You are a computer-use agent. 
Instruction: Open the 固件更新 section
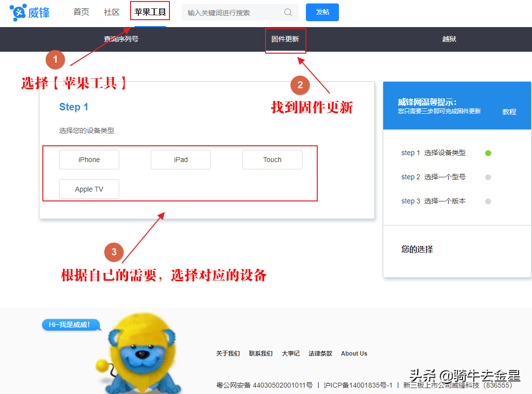coord(285,39)
